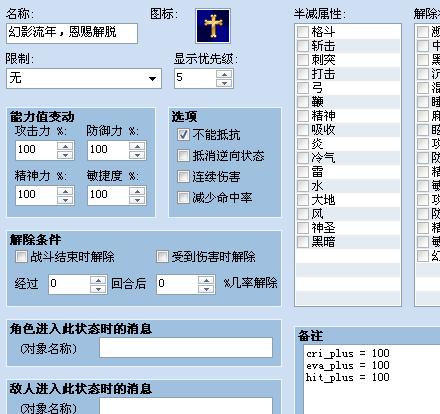Click the 名称 name input field
The image size is (440, 414).
[72, 33]
